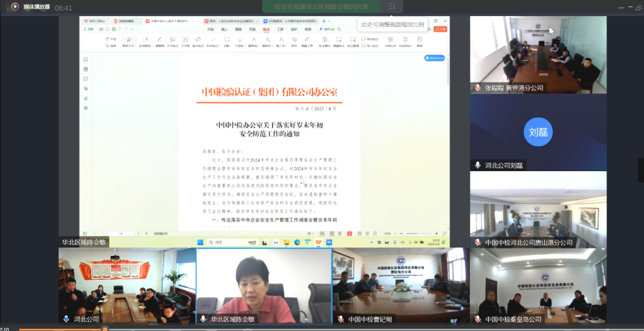Choose the Callout annotation tool
Screen dimensions: 644x331
coord(198,42)
